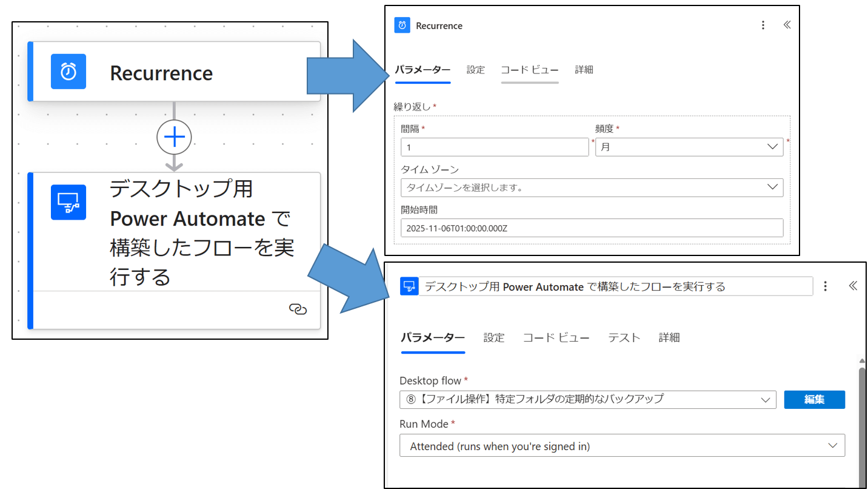Open the コード ビュー tab of the Recurrence panel
868x489 pixels.
pos(530,70)
